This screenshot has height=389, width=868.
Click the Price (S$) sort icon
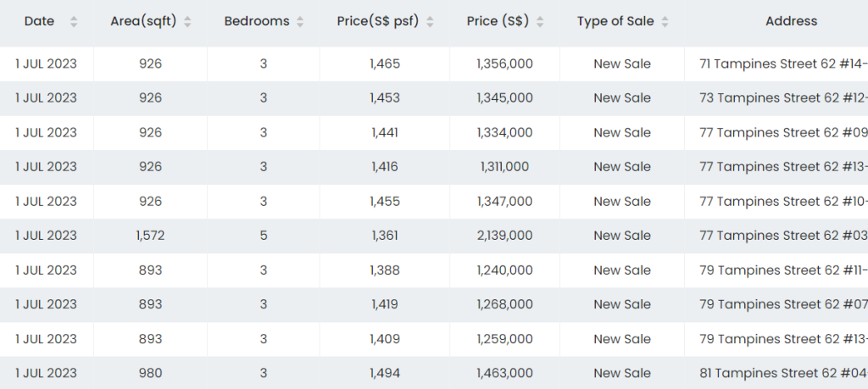click(540, 22)
